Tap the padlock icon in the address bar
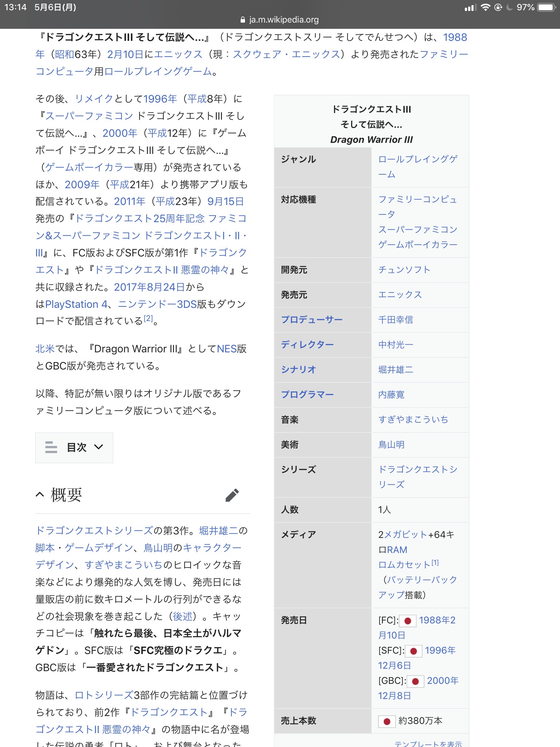The width and height of the screenshot is (560, 747). click(x=243, y=20)
